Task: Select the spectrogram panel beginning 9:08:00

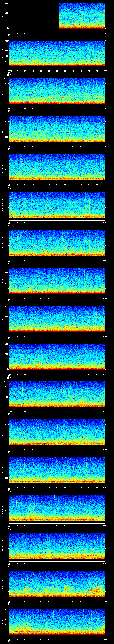Action: coord(57,167)
